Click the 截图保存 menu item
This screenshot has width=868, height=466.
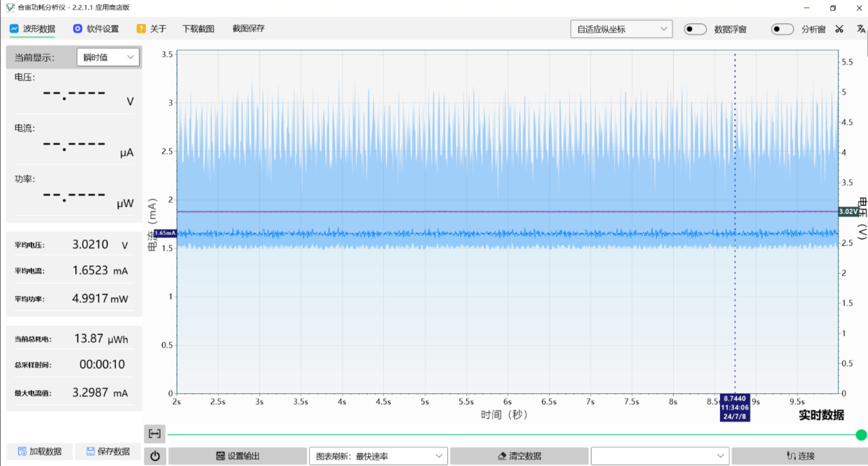(x=248, y=28)
